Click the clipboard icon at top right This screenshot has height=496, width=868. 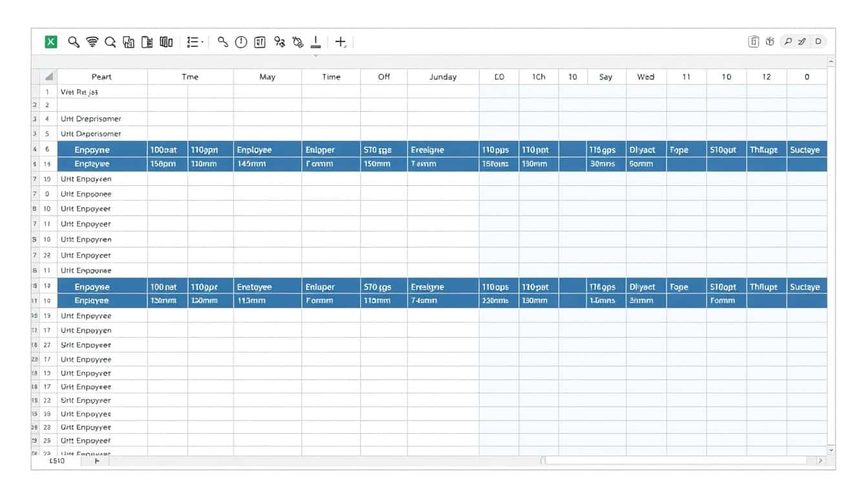[x=754, y=41]
